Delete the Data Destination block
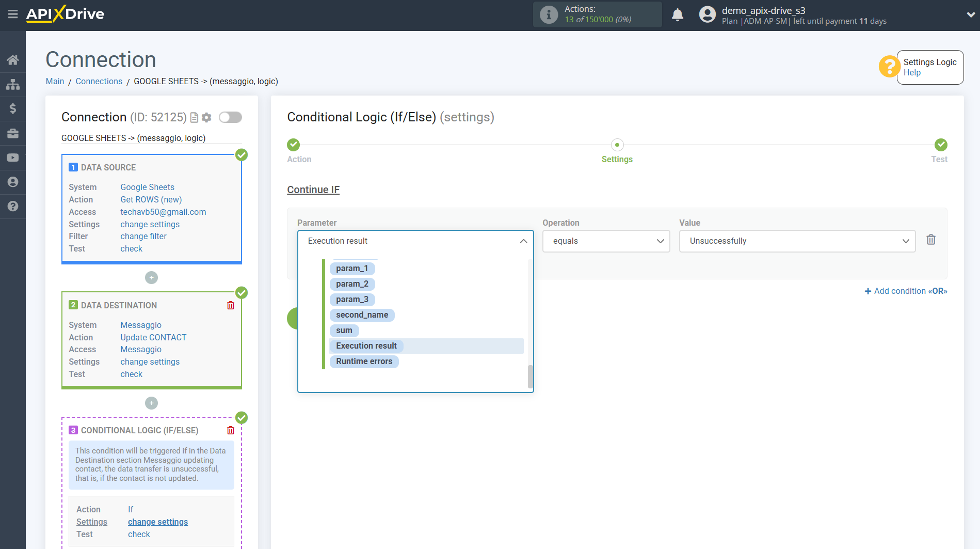This screenshot has height=549, width=980. (x=231, y=305)
